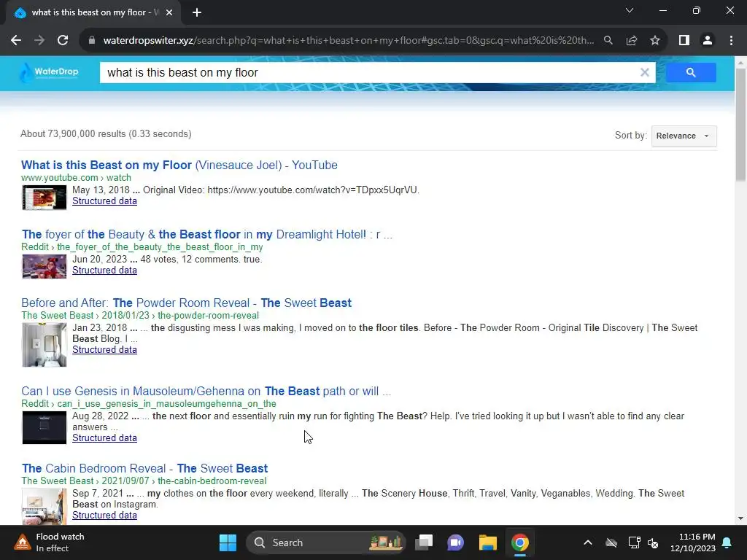
Task: Click Structured data under Dreamlight Hotel result
Action: point(104,270)
